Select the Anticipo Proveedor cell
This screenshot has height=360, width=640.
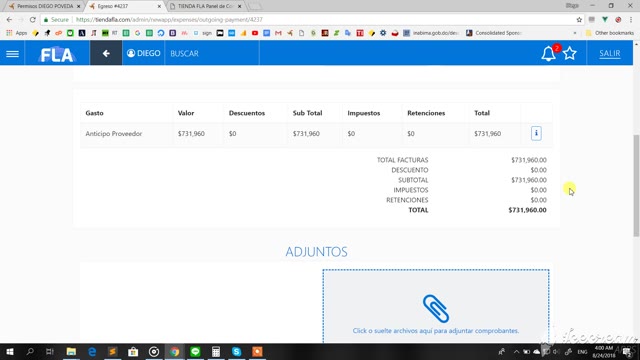pos(113,133)
